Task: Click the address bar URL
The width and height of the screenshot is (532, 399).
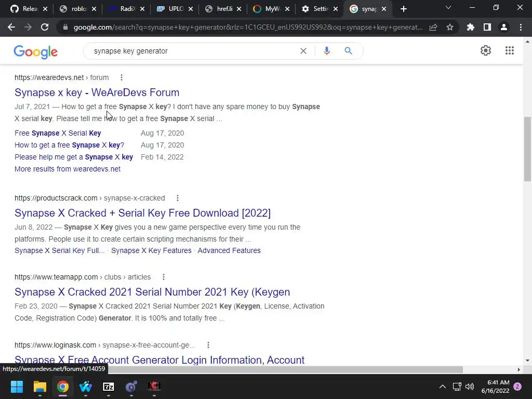Action: pos(248,27)
